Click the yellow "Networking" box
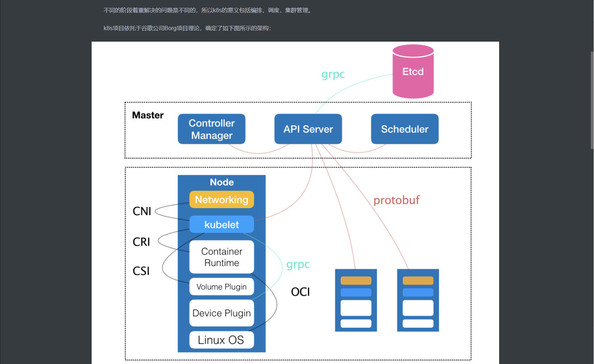Screen dimensions: 594x364 pyautogui.click(x=222, y=200)
